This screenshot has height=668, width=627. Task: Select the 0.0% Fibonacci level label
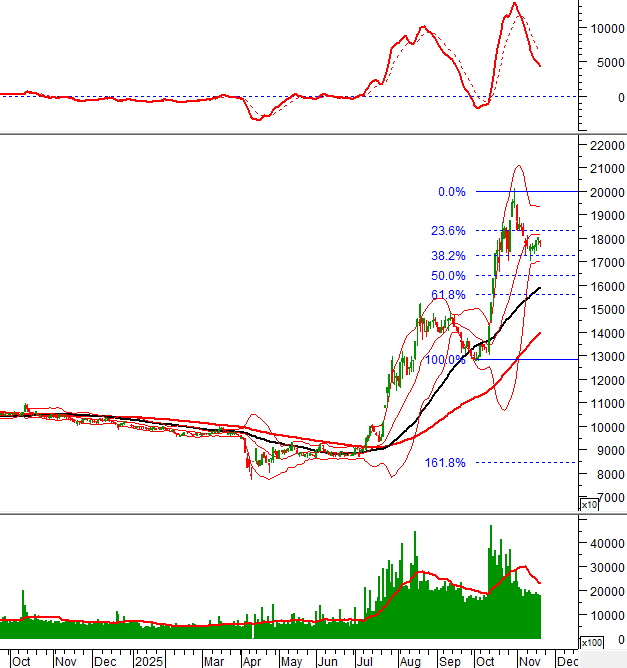[452, 192]
